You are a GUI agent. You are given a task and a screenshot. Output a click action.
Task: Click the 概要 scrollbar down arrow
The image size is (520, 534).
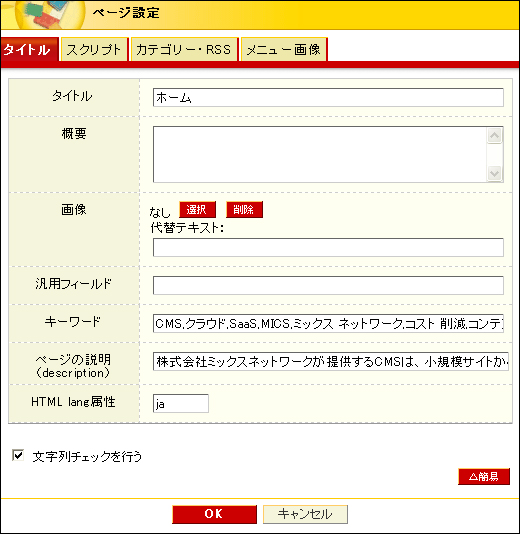(494, 173)
